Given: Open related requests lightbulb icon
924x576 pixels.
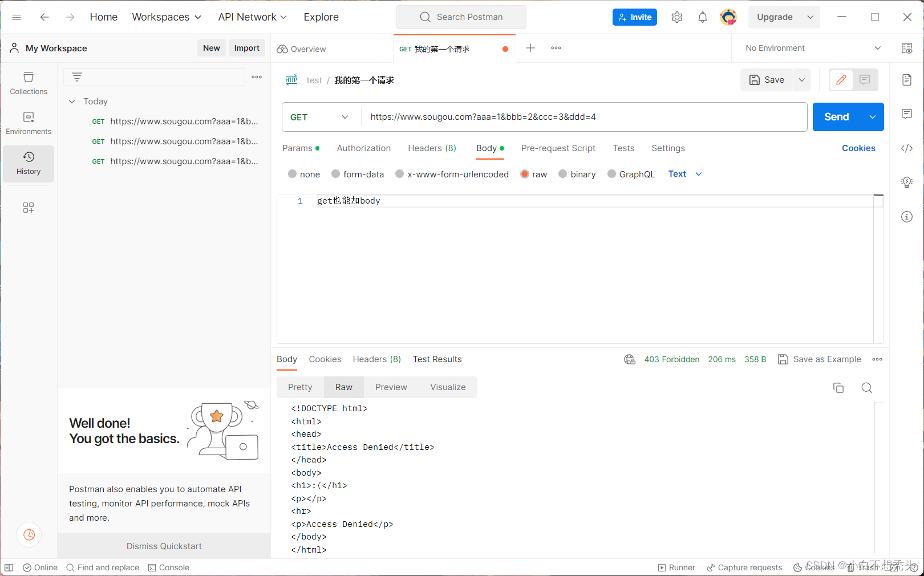Looking at the screenshot, I should (907, 182).
